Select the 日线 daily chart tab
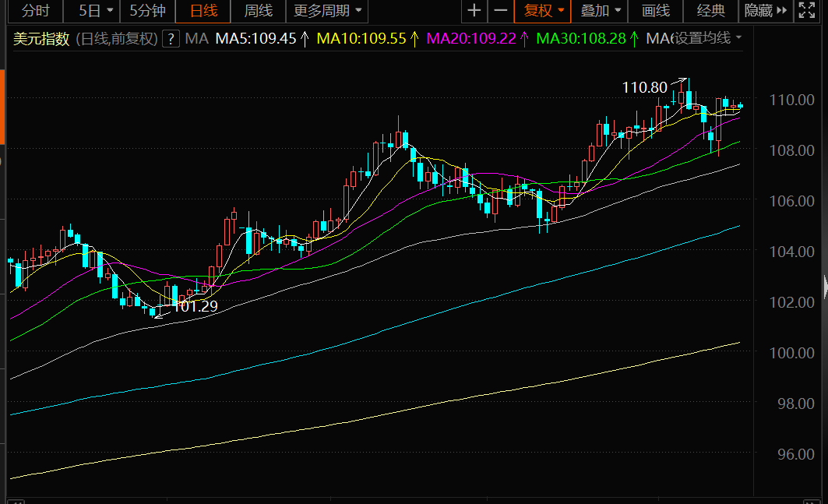The image size is (828, 504). coord(204,11)
